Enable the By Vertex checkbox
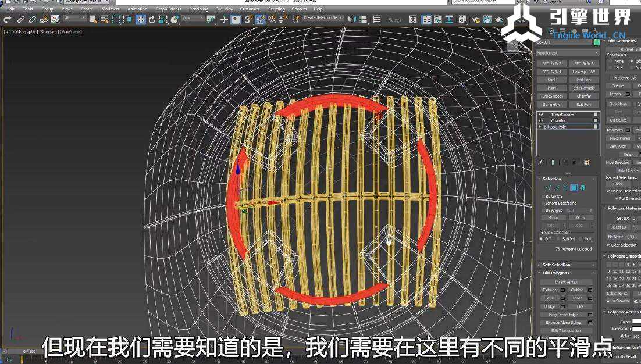Viewport: 641px width, 364px height. click(543, 197)
